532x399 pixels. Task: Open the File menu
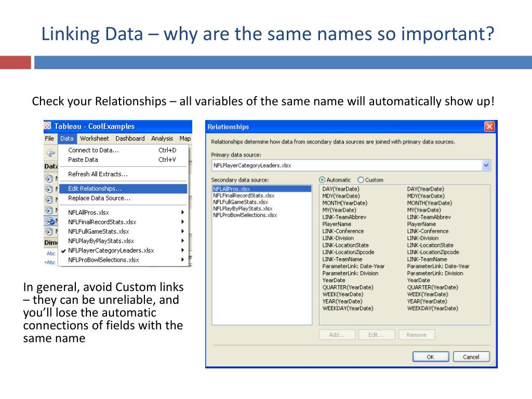(x=49, y=138)
